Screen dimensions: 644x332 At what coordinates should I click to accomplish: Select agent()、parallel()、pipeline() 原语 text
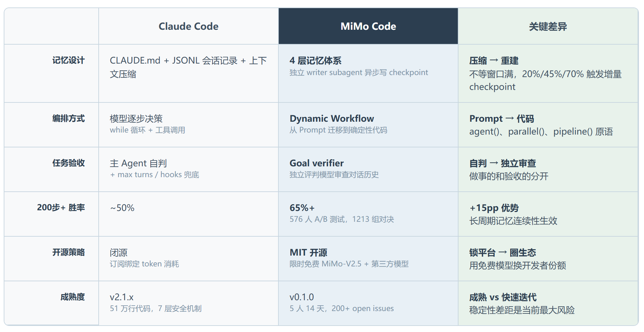tap(541, 132)
